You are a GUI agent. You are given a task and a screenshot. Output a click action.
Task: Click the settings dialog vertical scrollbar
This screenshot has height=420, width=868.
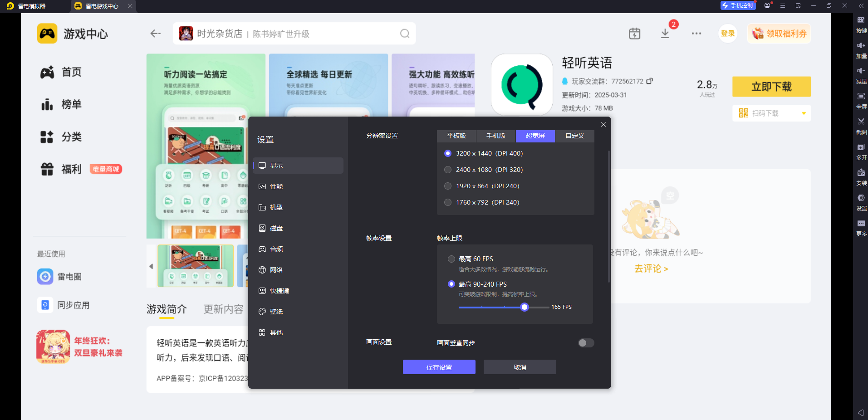coord(608,216)
